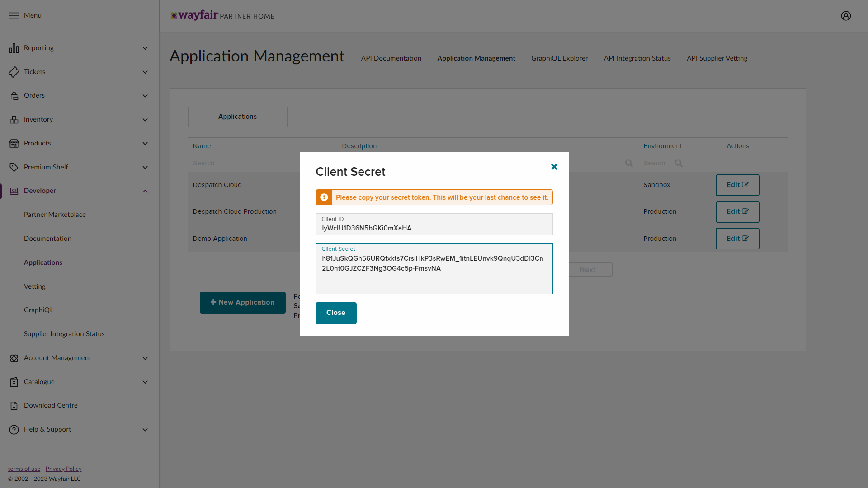868x488 pixels.
Task: Click the Name column search field
Action: tap(244, 163)
